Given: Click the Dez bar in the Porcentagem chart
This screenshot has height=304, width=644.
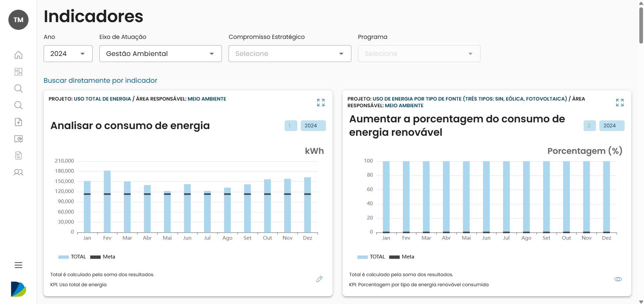Looking at the screenshot, I should (606, 197).
